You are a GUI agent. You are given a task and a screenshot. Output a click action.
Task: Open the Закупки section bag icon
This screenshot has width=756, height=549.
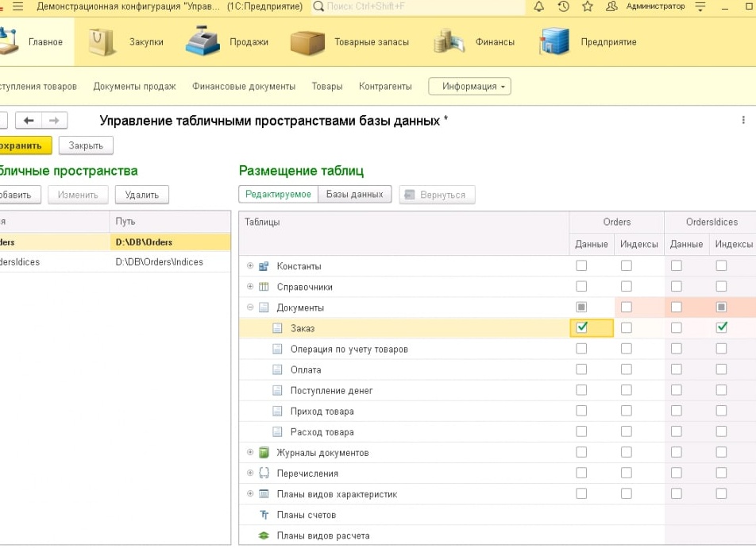pos(102,42)
